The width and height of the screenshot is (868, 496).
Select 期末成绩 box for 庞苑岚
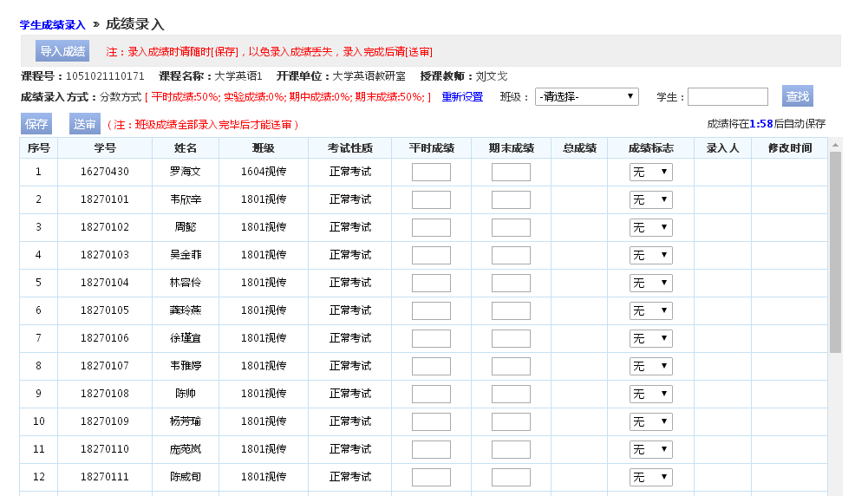(511, 450)
